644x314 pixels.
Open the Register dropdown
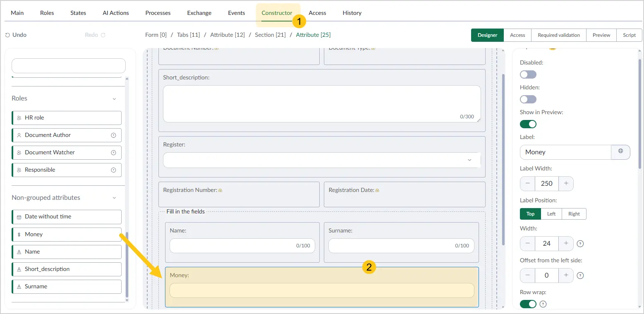322,160
